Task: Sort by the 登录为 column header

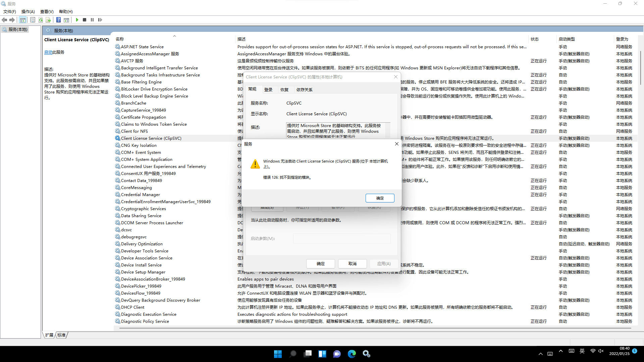Action: tap(625, 39)
